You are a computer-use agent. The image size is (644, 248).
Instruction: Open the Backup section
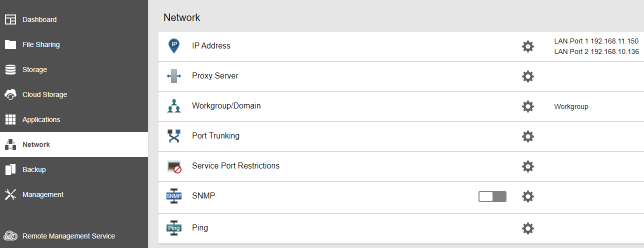coord(34,169)
